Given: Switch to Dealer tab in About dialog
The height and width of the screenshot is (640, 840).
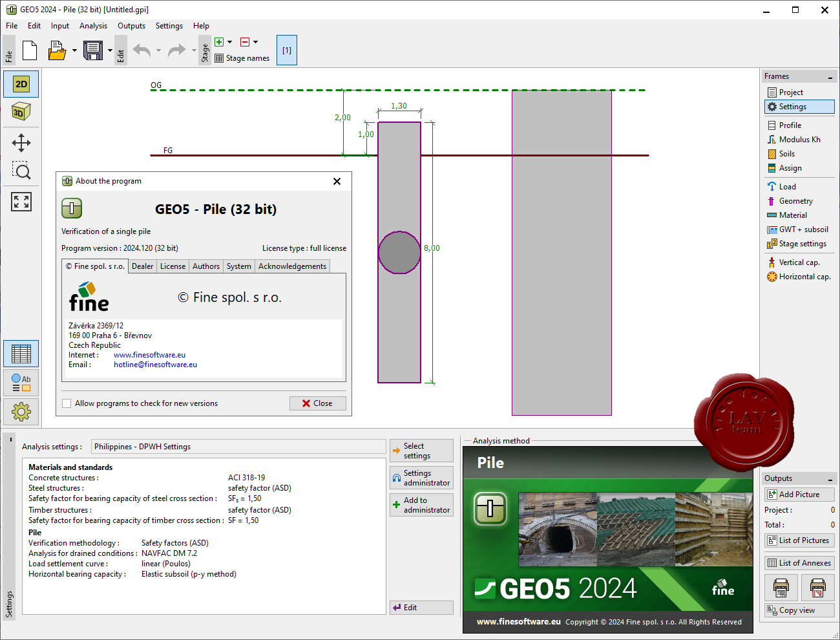Looking at the screenshot, I should pos(143,266).
